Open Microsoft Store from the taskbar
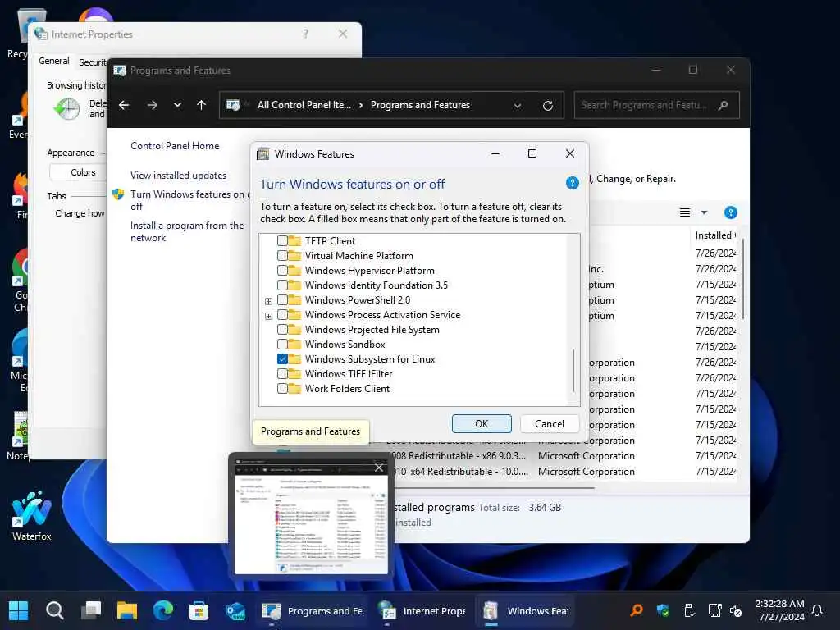Screen dimensions: 840x630 [x=199, y=610]
